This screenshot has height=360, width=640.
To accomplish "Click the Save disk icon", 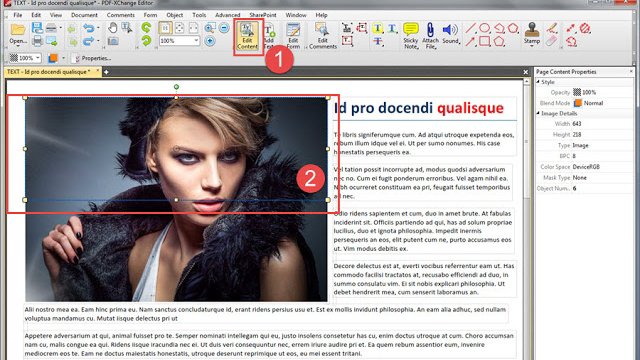I will [x=37, y=28].
